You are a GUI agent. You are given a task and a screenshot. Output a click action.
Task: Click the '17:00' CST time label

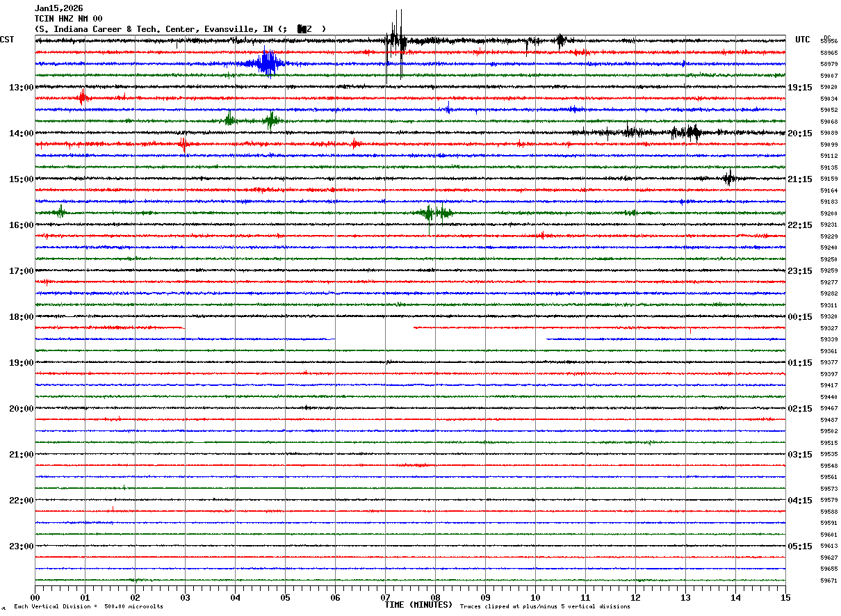pos(21,271)
